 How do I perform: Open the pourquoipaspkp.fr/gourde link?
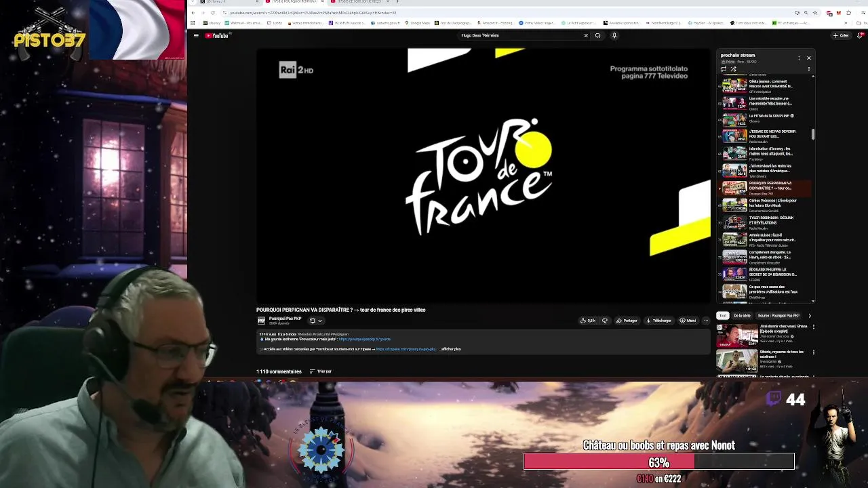point(365,339)
